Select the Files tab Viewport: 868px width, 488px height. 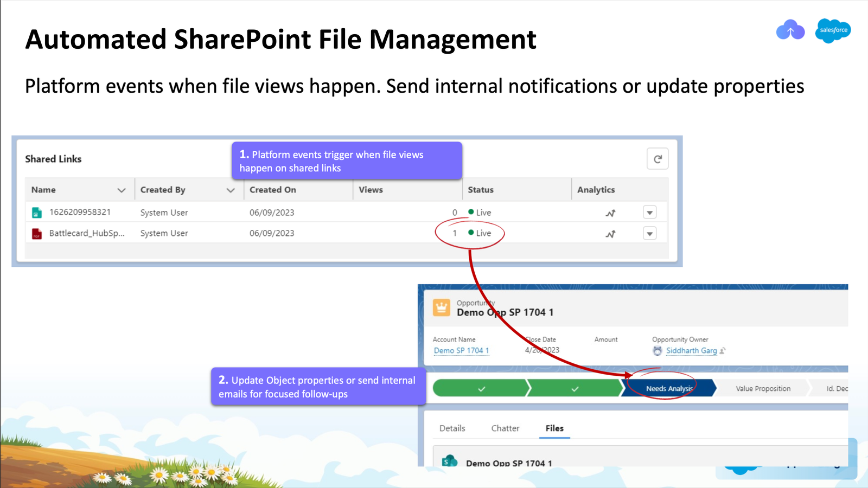click(x=554, y=428)
